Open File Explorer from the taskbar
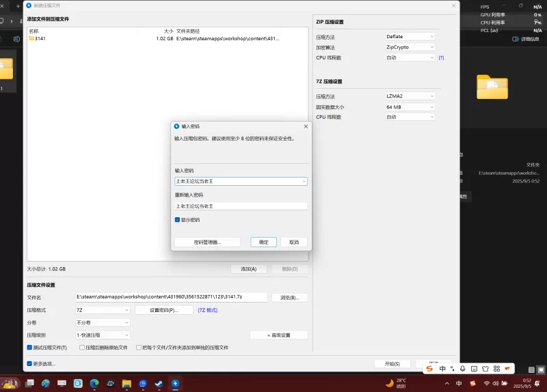Screen dimensions: 547x392 126,384
